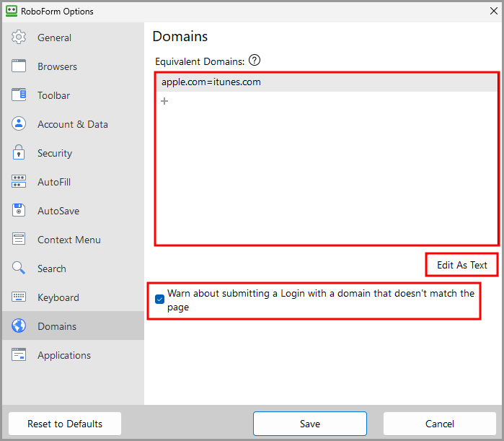Switch to AutoFill options
The height and width of the screenshot is (441, 504).
click(73, 182)
